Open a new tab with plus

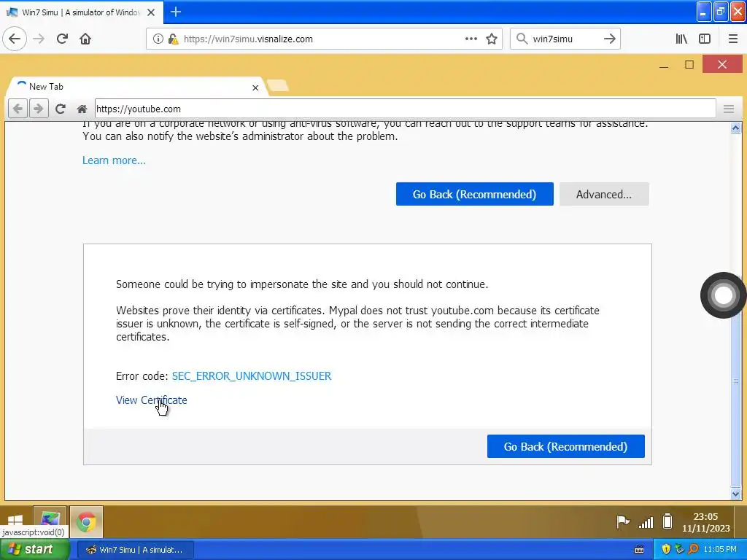tap(176, 12)
